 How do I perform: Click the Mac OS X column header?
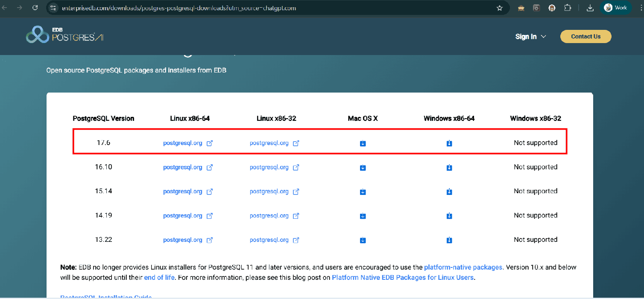tap(363, 119)
